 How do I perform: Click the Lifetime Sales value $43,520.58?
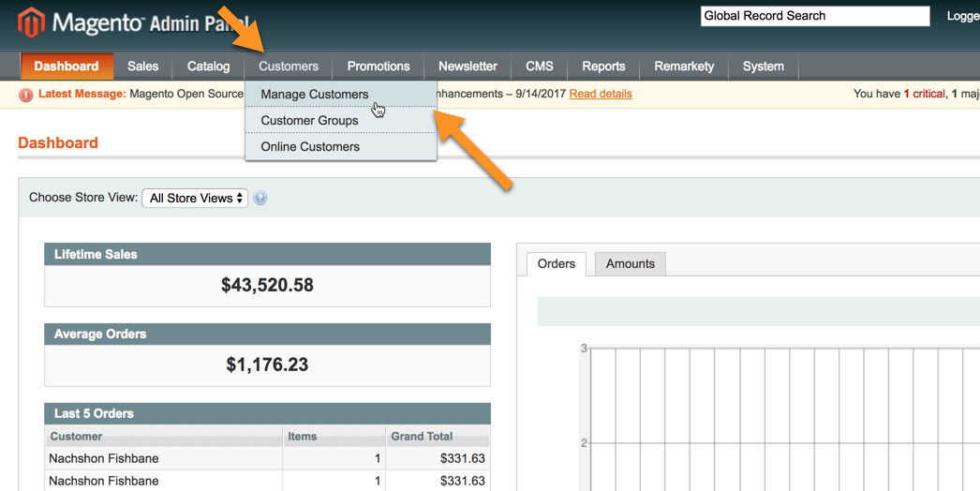tap(267, 285)
